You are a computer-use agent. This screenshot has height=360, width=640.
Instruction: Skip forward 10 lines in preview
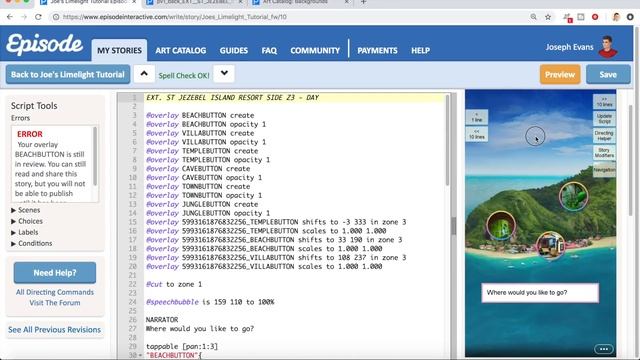click(604, 102)
